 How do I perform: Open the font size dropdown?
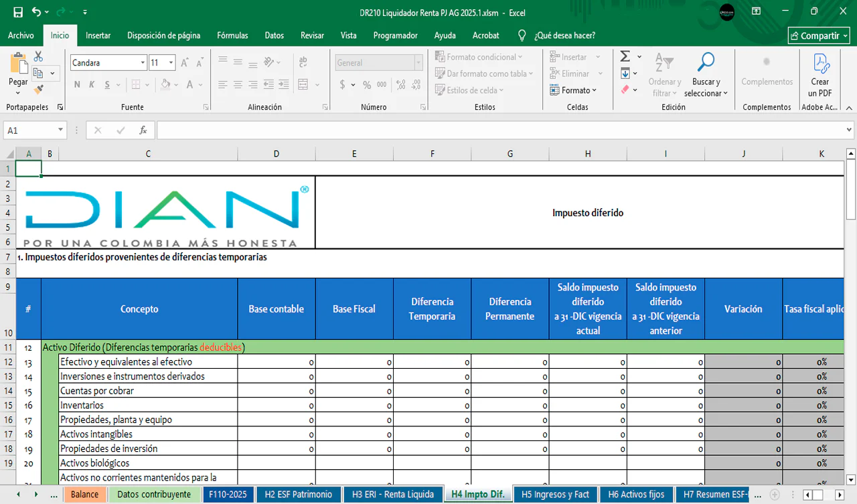click(171, 63)
